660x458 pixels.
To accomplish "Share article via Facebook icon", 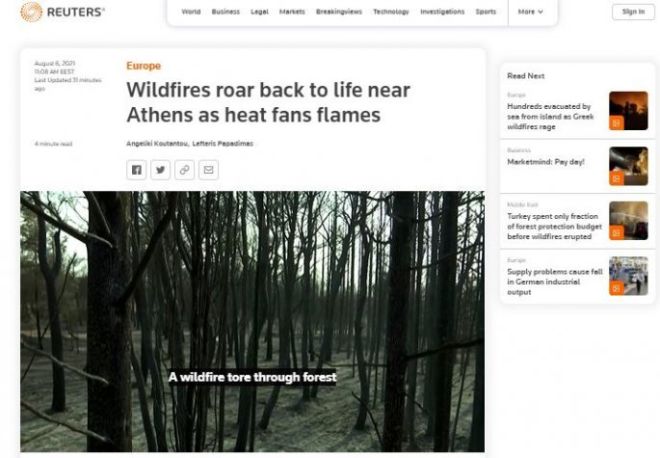I will [x=136, y=170].
